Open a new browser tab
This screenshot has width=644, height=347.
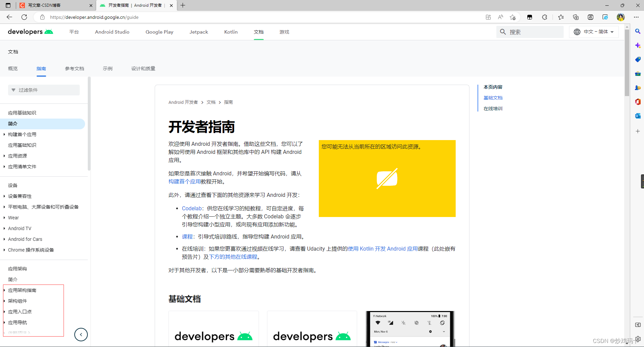coord(183,5)
